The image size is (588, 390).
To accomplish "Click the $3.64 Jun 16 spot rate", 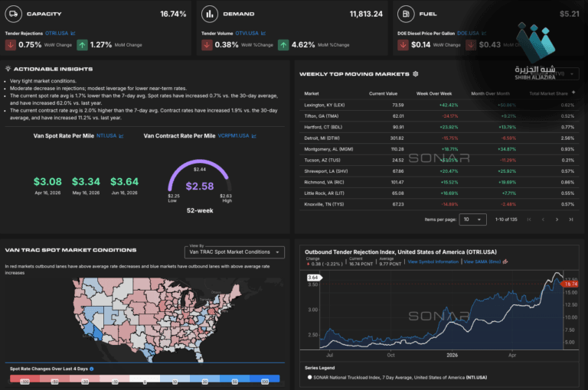I will pos(125,182).
